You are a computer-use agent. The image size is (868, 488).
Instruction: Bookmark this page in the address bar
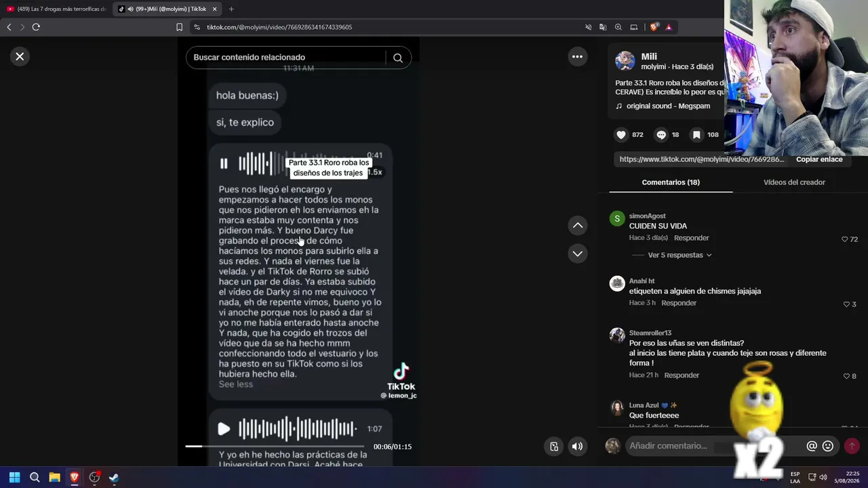179,27
